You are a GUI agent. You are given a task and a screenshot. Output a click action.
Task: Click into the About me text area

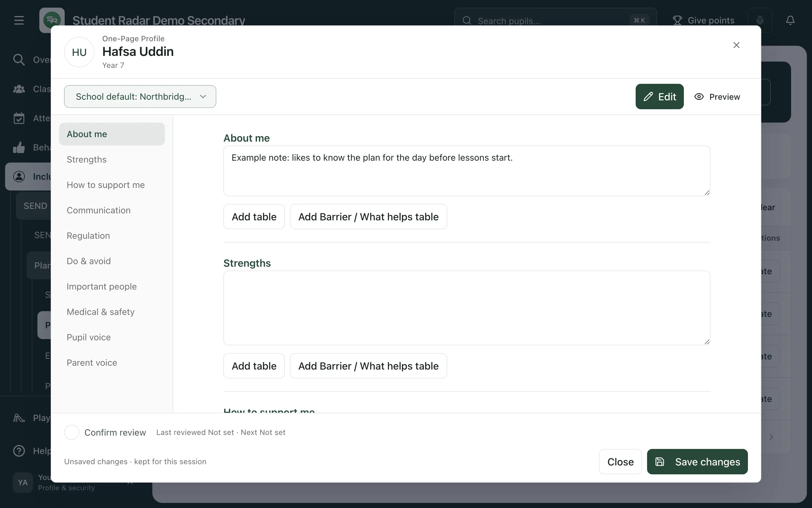pos(467,171)
